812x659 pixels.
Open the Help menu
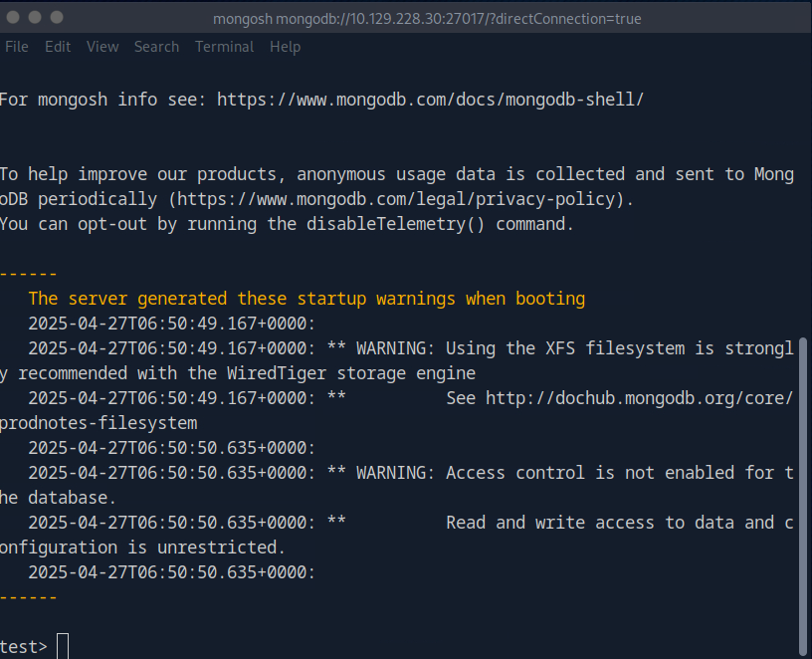285,47
